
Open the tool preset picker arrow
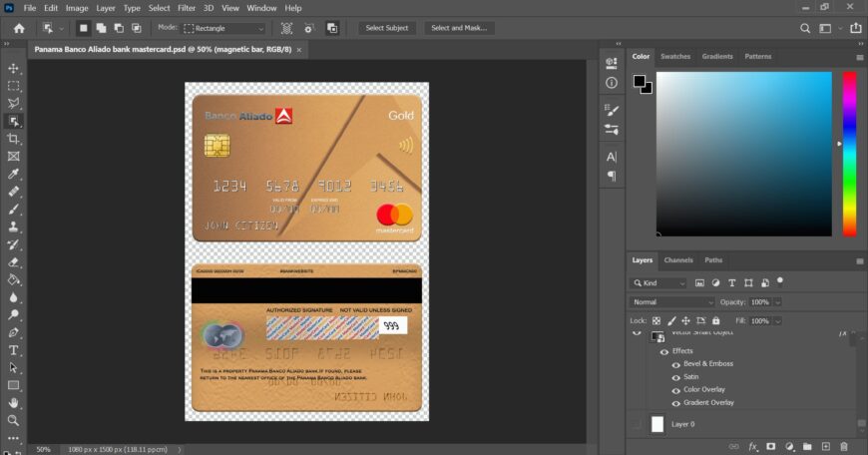point(62,28)
